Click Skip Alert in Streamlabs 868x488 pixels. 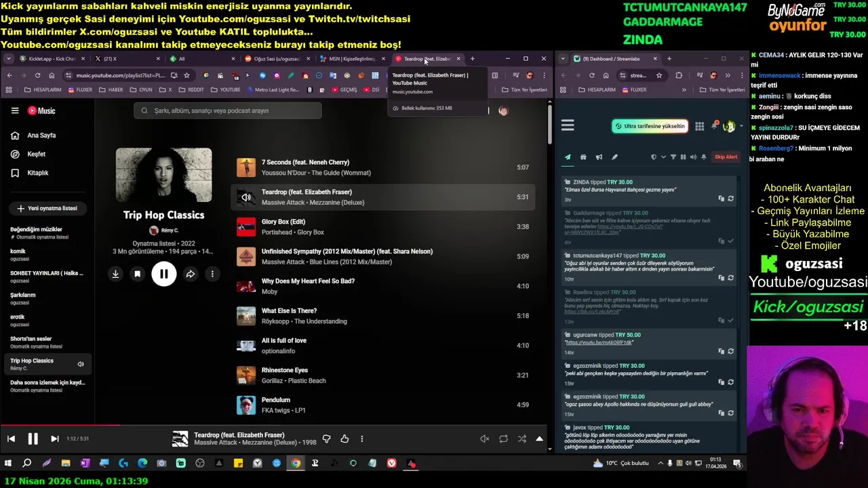click(726, 157)
